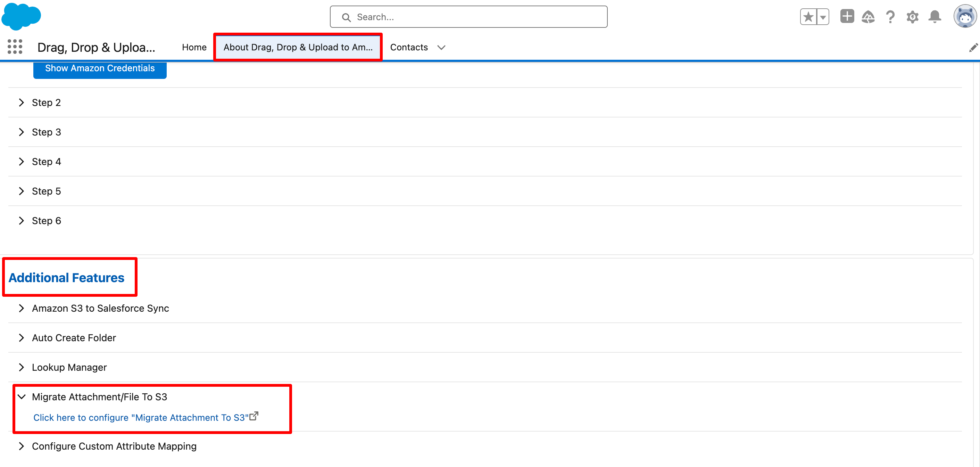Viewport: 980px width, 467px height.
Task: Click the Favorites star icon
Action: tap(808, 17)
